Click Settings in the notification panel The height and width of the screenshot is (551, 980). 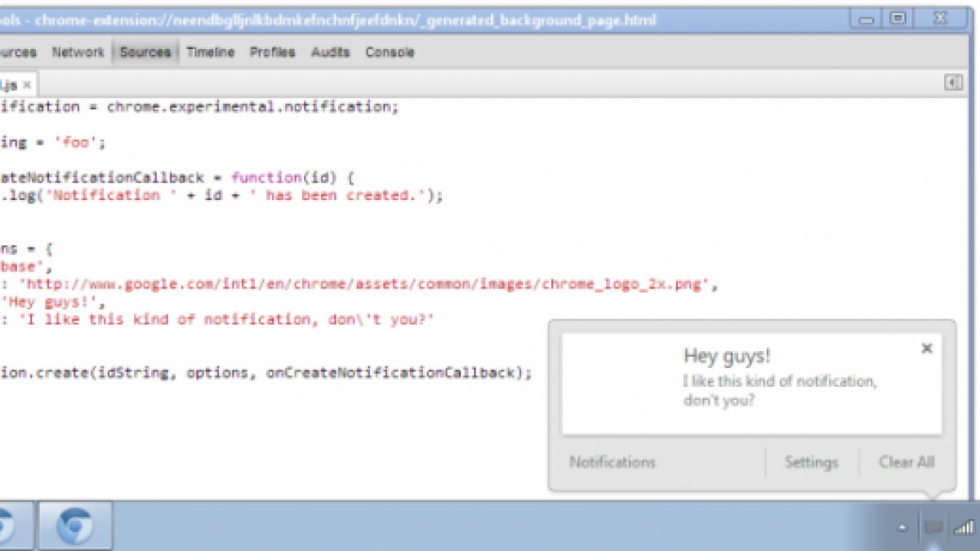tap(811, 462)
